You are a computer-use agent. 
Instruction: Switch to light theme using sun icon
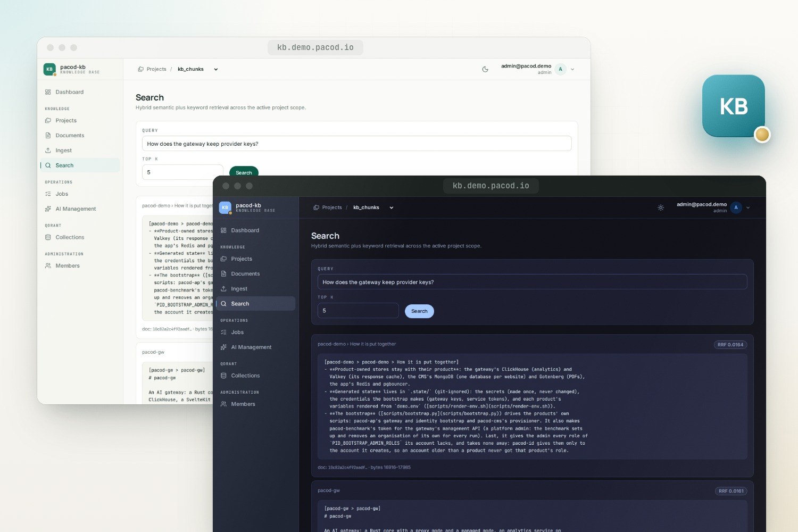point(661,207)
